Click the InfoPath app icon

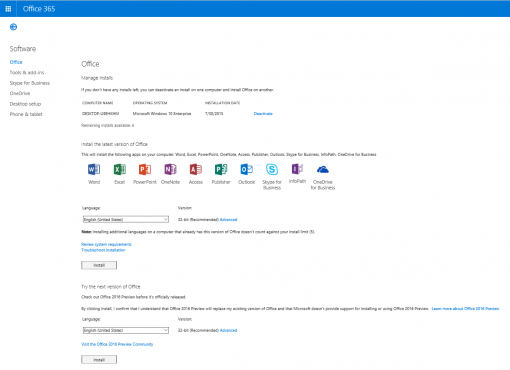(x=297, y=169)
